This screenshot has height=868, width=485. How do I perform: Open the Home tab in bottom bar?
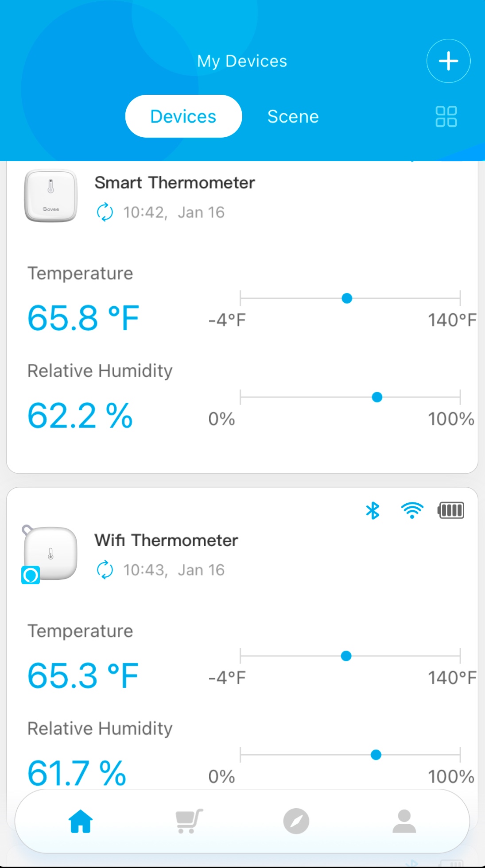coord(81,821)
